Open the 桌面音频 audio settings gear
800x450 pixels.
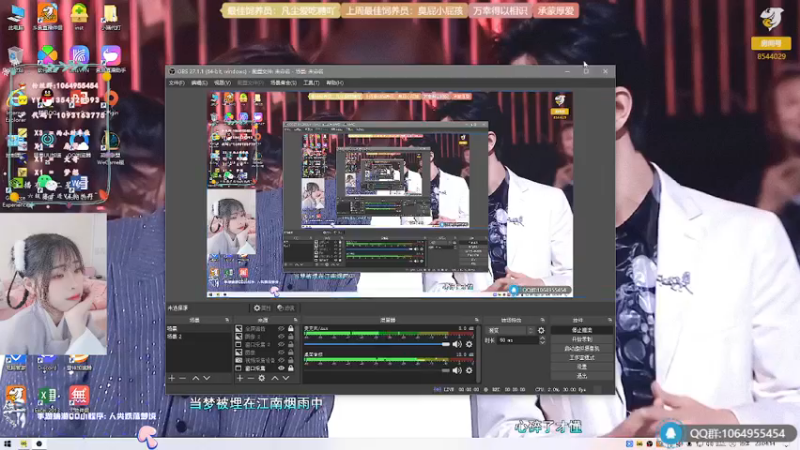469,370
